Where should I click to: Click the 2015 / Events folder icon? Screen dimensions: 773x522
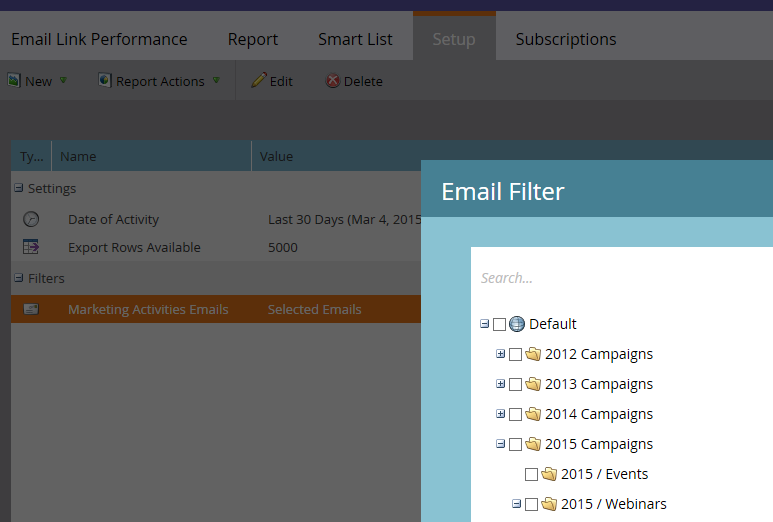coord(549,474)
